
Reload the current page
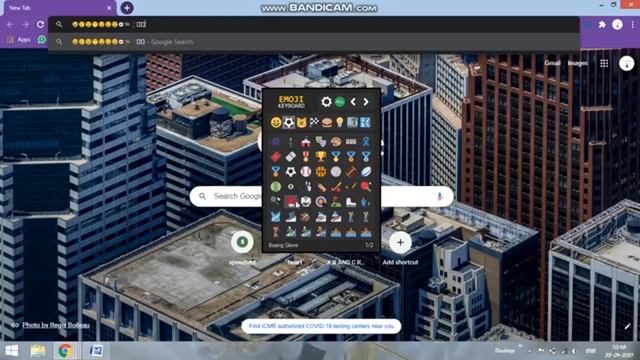40,24
